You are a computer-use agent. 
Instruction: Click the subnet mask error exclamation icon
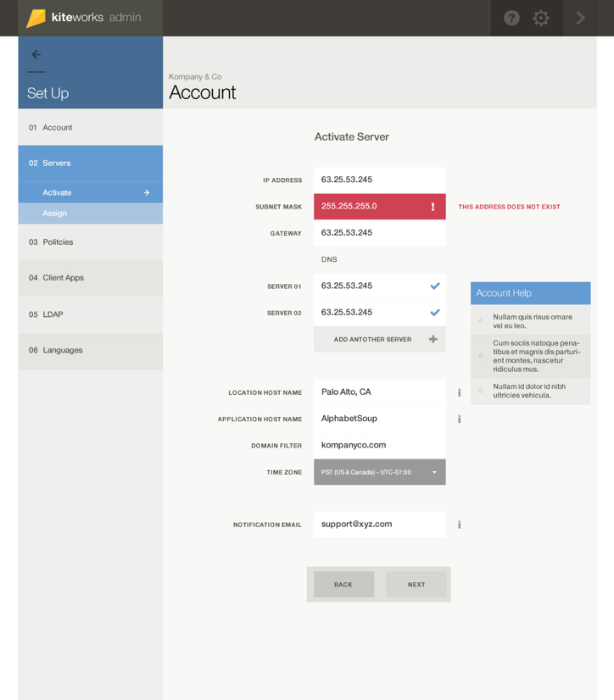pos(433,207)
